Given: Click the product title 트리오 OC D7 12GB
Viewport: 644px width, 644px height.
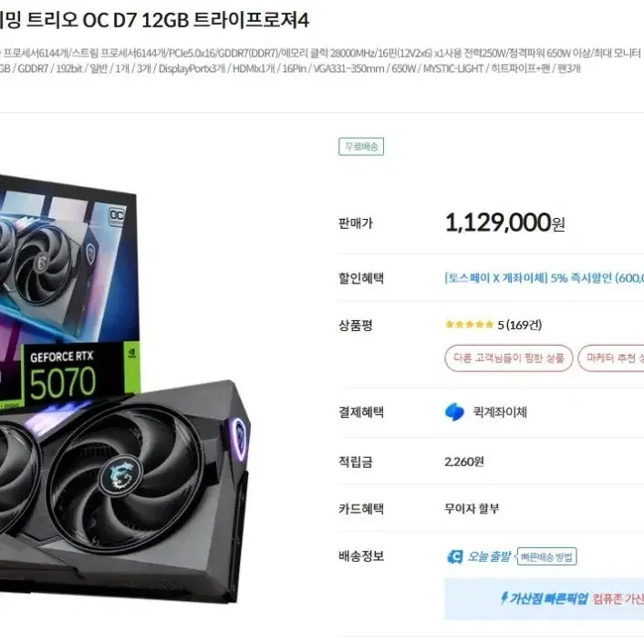Looking at the screenshot, I should tap(108, 20).
